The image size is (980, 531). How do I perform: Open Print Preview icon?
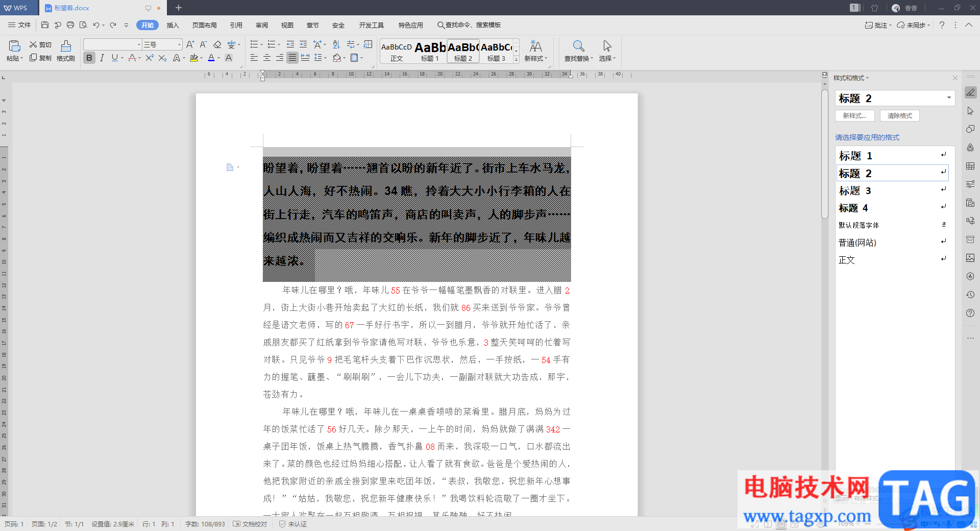coord(83,25)
